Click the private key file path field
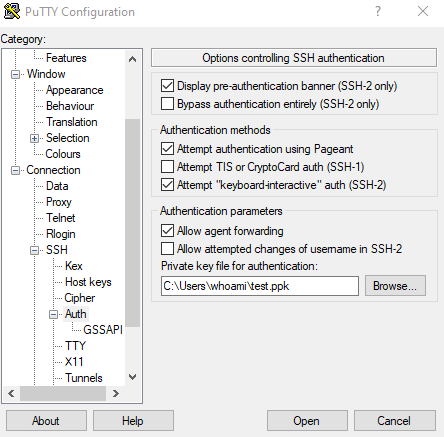Screen dimensions: 444x437 coord(260,286)
